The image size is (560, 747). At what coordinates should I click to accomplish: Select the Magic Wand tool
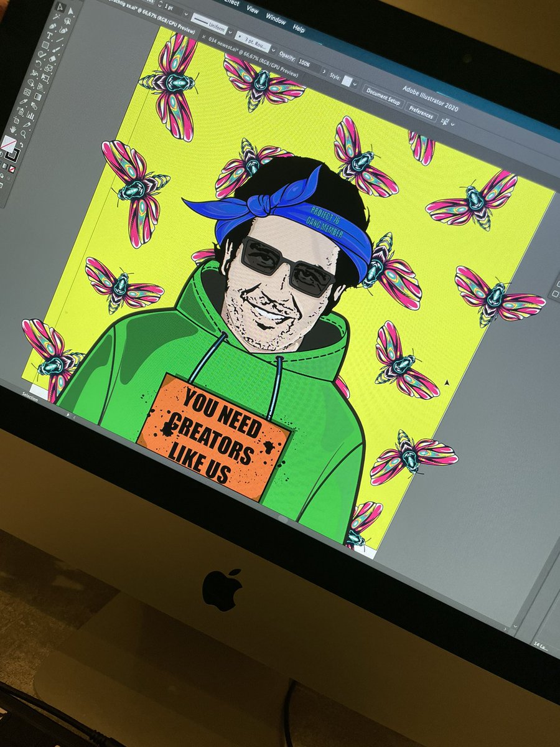click(x=56, y=17)
